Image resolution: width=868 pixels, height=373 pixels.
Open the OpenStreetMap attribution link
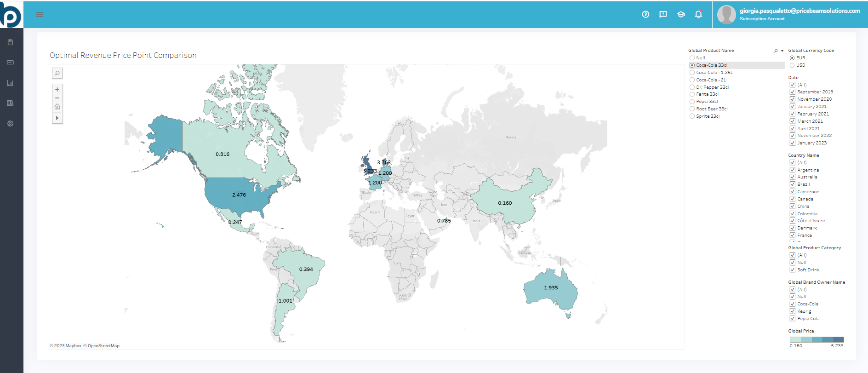click(101, 346)
